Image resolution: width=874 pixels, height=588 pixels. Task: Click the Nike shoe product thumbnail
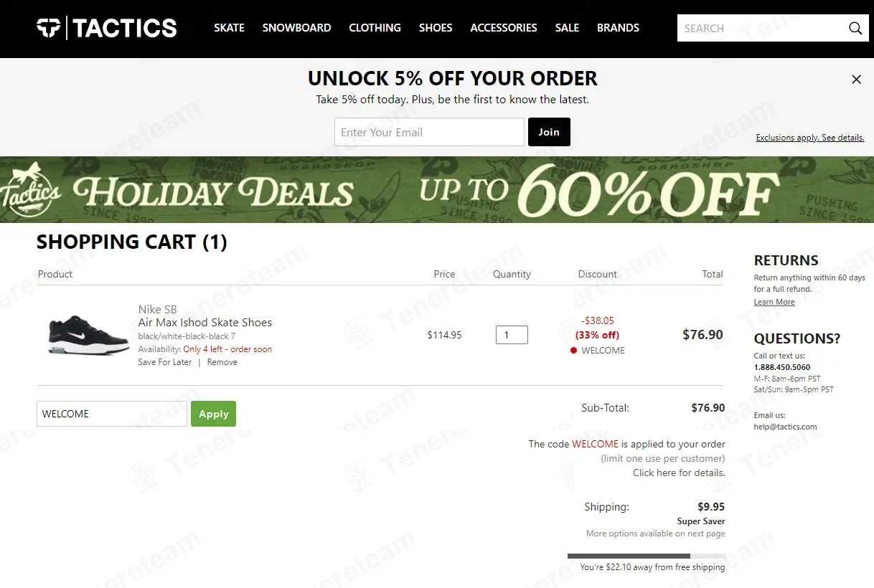coord(88,335)
